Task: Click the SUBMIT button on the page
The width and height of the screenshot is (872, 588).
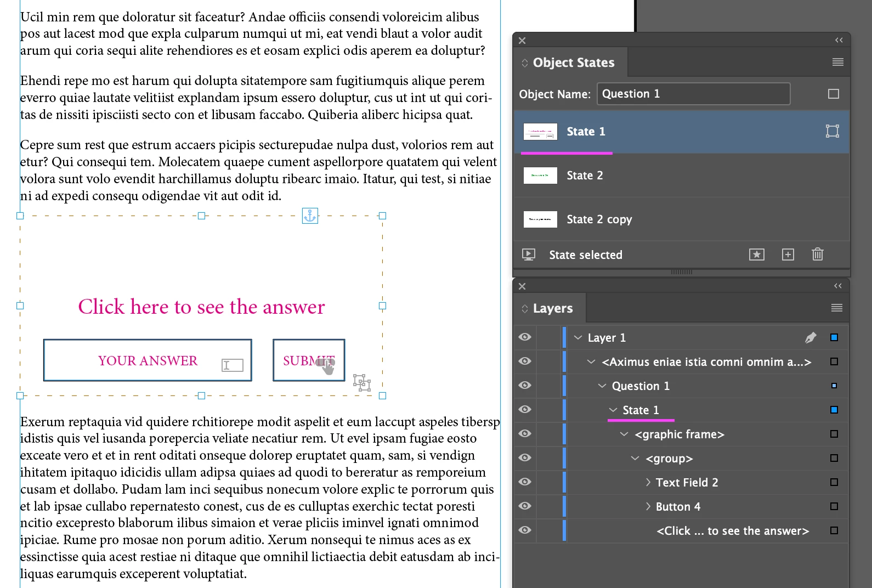Action: (x=309, y=360)
